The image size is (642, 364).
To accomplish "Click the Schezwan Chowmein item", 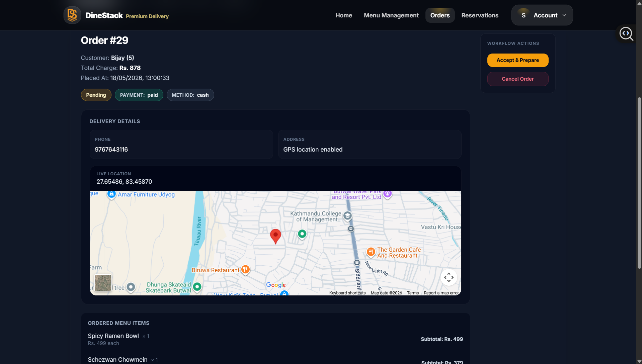I will click(x=117, y=360).
